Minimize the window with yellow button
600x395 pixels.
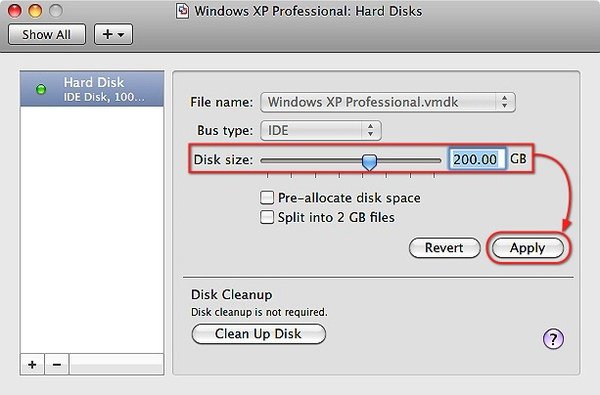click(x=35, y=11)
